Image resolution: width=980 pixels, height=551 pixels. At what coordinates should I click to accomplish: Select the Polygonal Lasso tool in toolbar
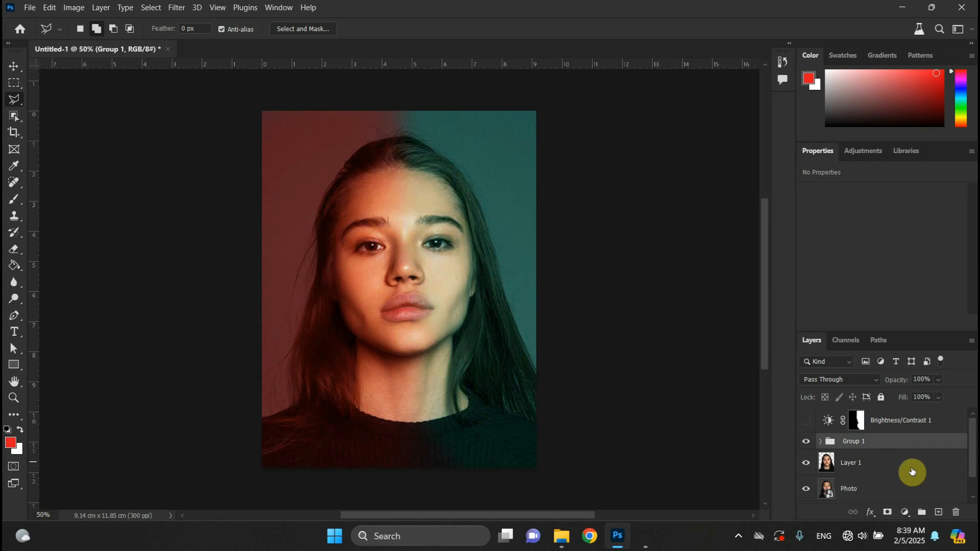(x=14, y=99)
